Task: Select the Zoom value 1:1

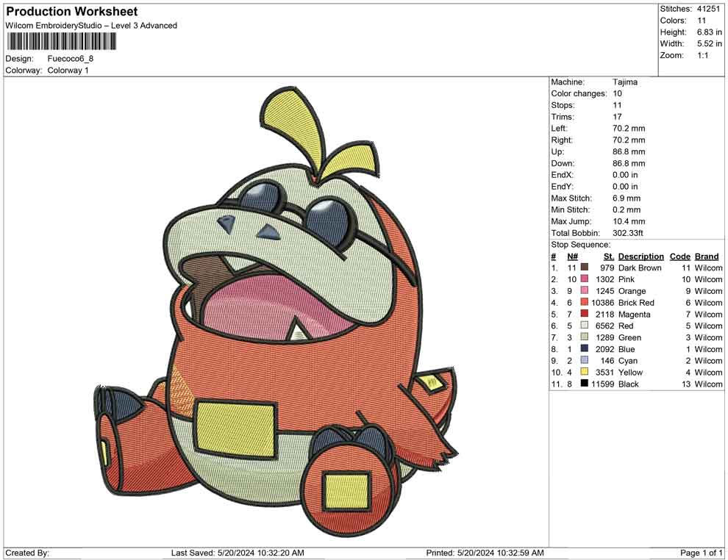Action: tap(702, 55)
